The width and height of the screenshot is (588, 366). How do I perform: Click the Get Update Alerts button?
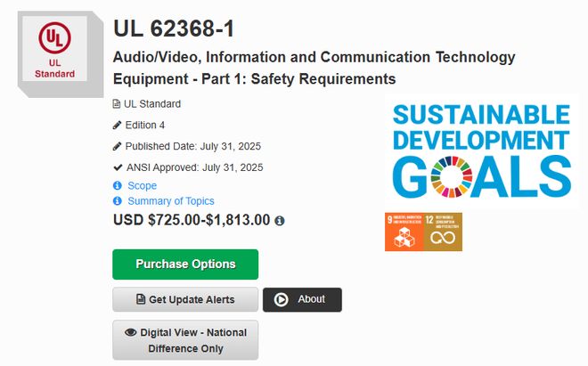pyautogui.click(x=185, y=299)
